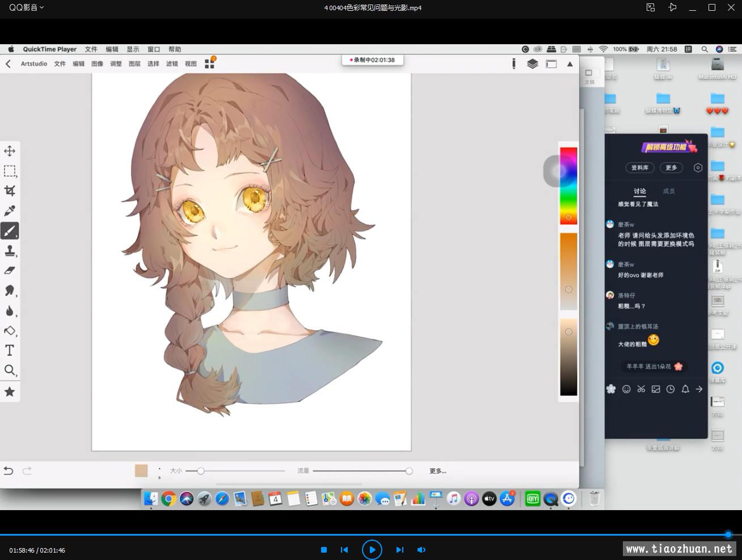
Task: Pick a tone on the brightness strip
Action: click(x=568, y=357)
